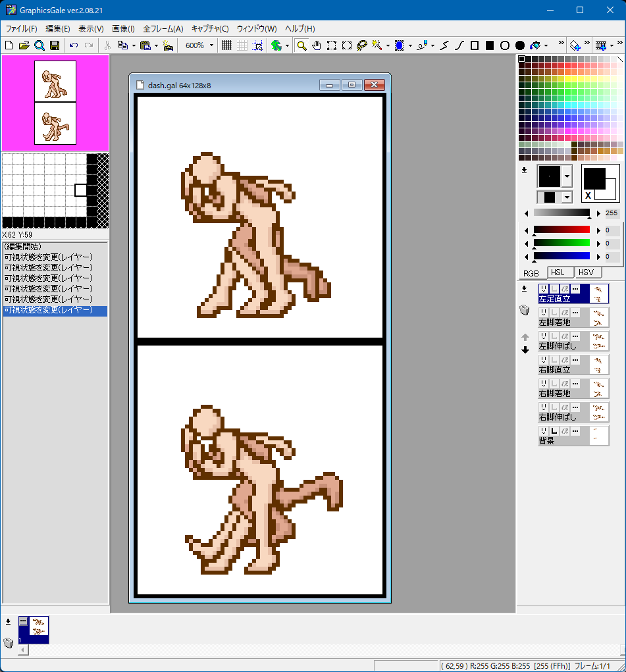Click the Copy icon

(x=122, y=45)
